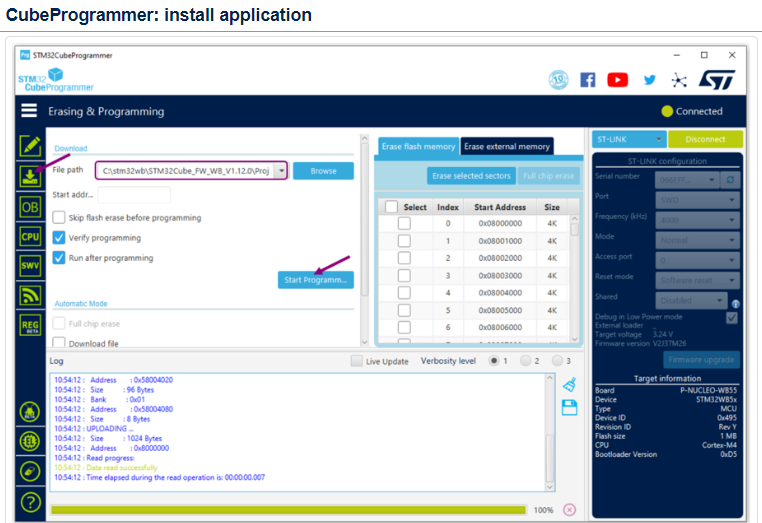Image resolution: width=762 pixels, height=523 pixels.
Task: Open the Shared Disabled dropdown
Action: (692, 300)
